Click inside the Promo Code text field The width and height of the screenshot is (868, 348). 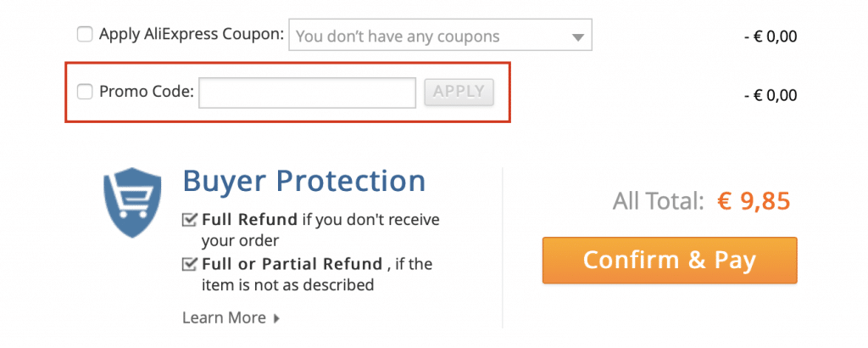pyautogui.click(x=307, y=93)
